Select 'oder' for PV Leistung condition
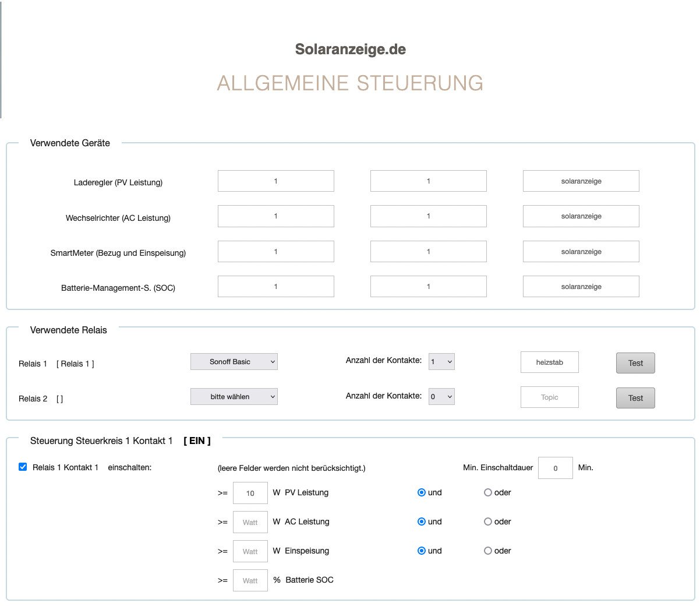This screenshot has width=700, height=606. (488, 492)
